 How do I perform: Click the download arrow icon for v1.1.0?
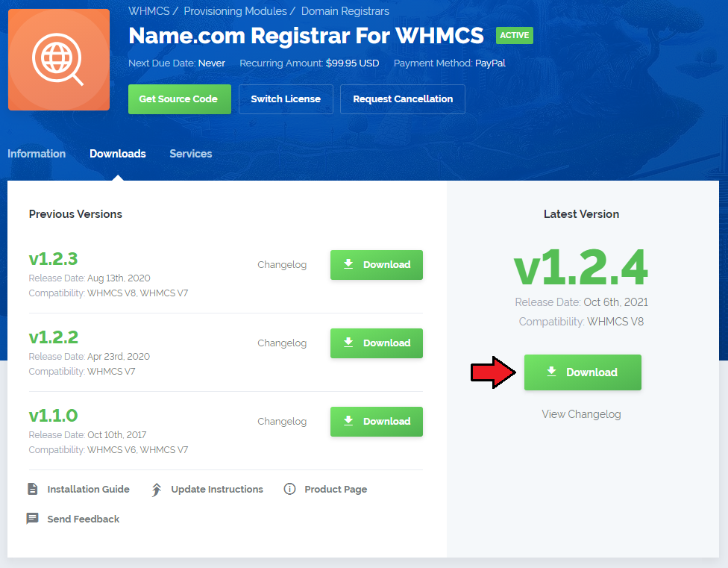[x=348, y=421]
